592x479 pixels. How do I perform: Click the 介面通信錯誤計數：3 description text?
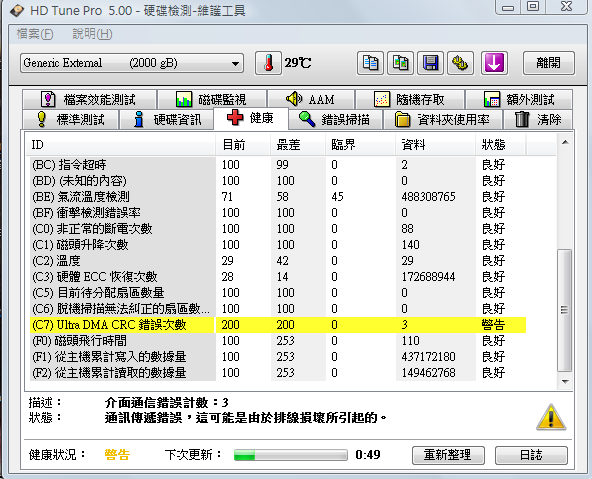[166, 403]
